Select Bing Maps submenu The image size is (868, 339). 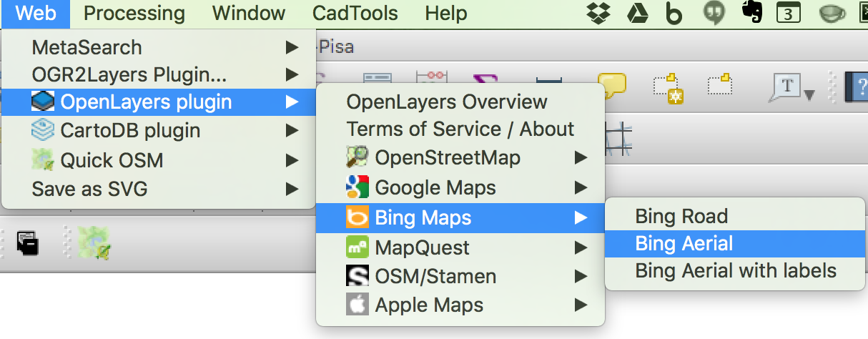tap(461, 217)
